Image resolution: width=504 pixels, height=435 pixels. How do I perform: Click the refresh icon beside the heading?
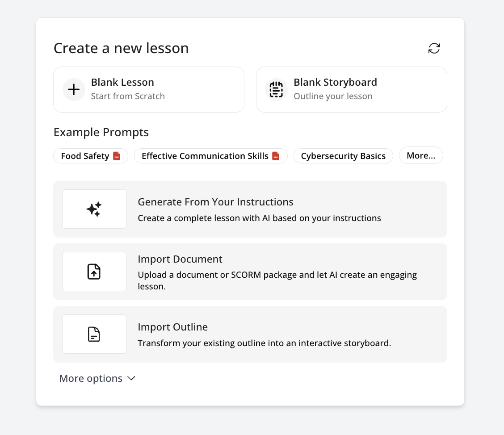434,48
